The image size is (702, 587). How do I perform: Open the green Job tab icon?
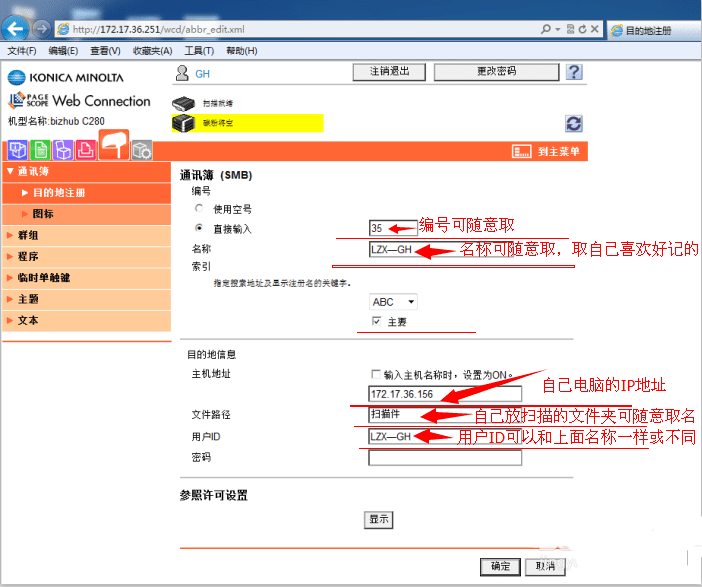point(40,150)
